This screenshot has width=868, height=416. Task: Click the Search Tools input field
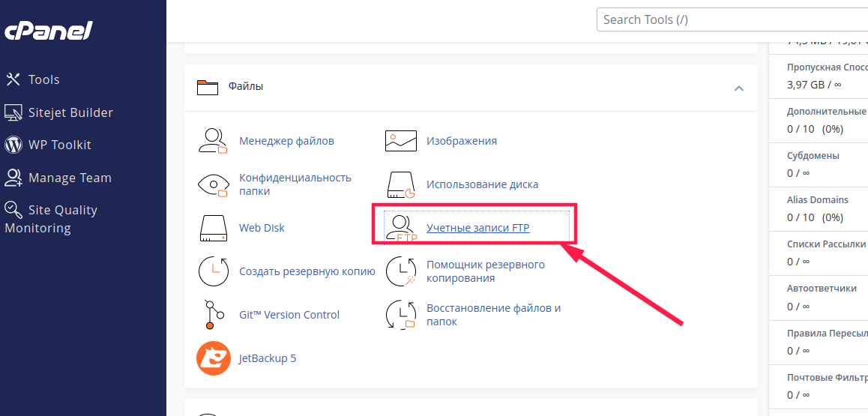[x=731, y=19]
